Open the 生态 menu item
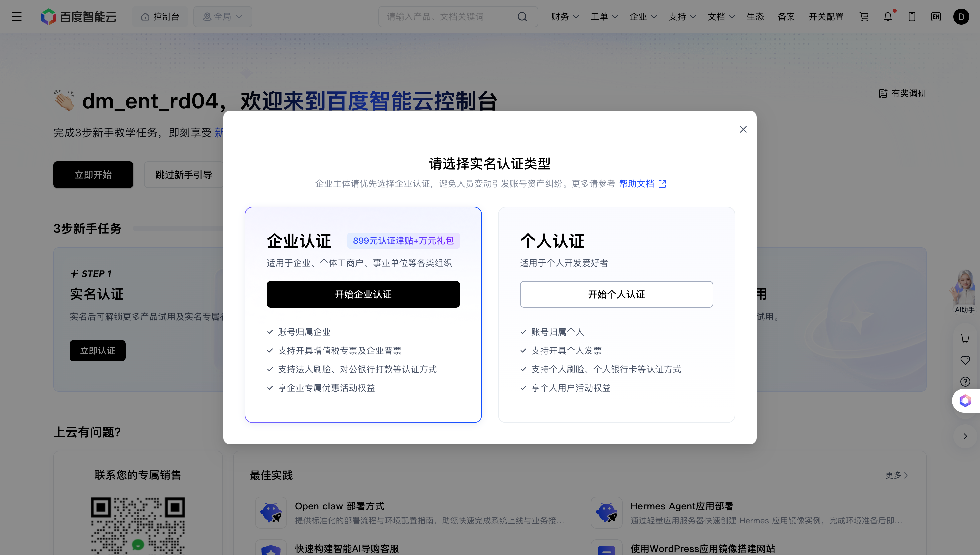This screenshot has width=980, height=555. (x=755, y=17)
